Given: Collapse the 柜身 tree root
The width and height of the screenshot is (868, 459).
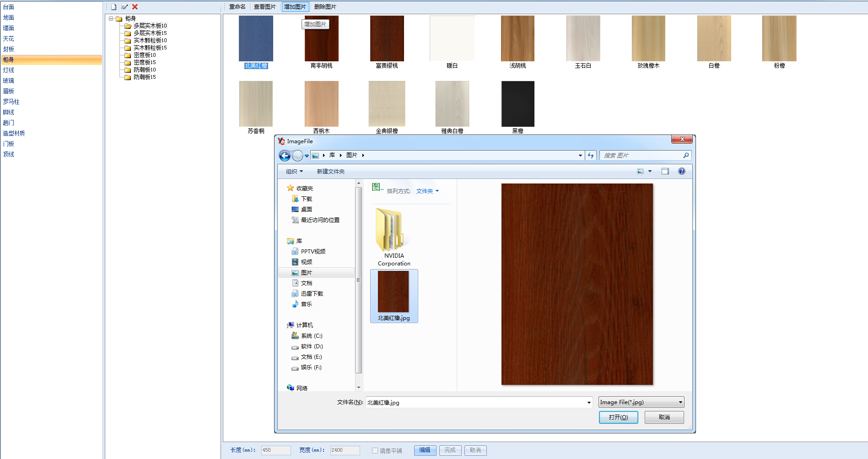Looking at the screenshot, I should click(111, 19).
